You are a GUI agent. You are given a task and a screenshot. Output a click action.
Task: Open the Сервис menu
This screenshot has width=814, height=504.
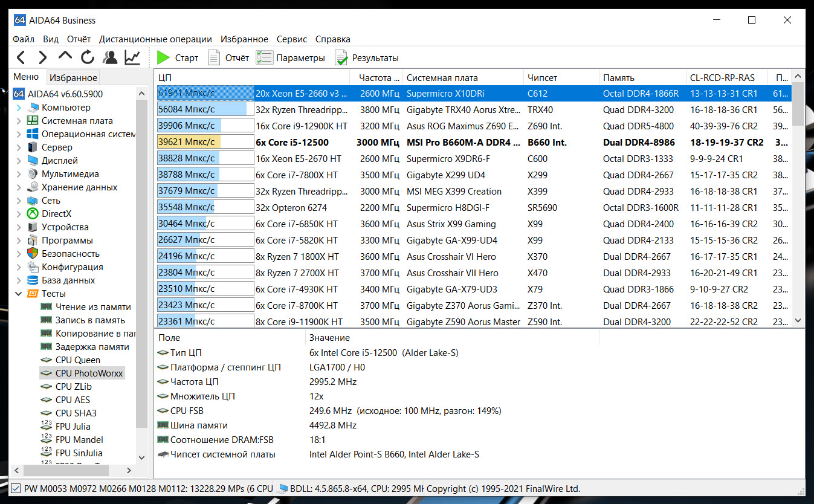(x=292, y=39)
